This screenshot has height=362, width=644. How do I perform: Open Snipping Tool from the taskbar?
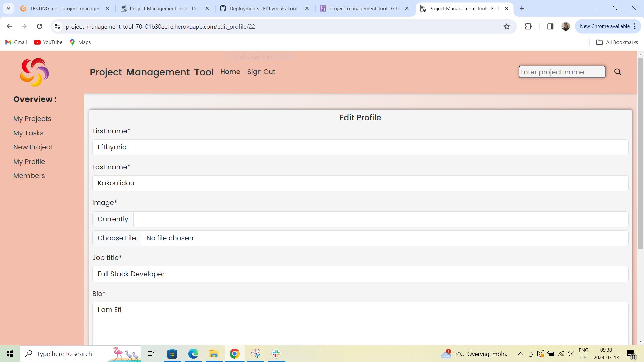(x=256, y=354)
